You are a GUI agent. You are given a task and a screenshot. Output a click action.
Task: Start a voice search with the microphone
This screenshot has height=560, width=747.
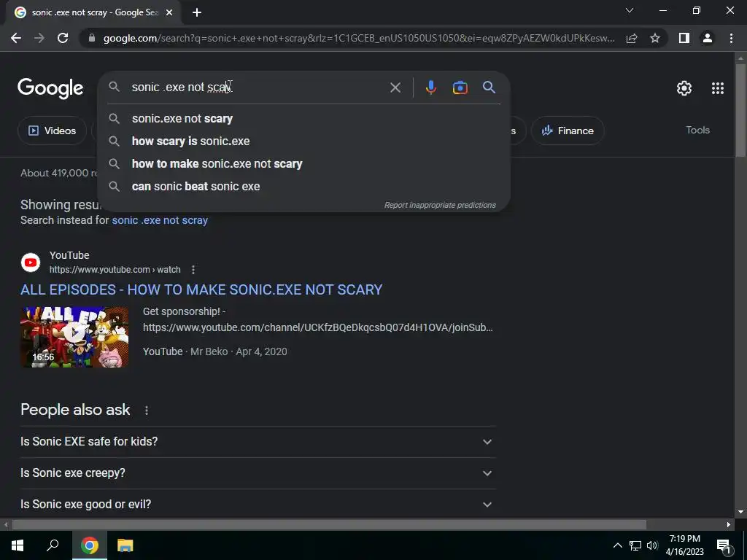click(x=430, y=87)
